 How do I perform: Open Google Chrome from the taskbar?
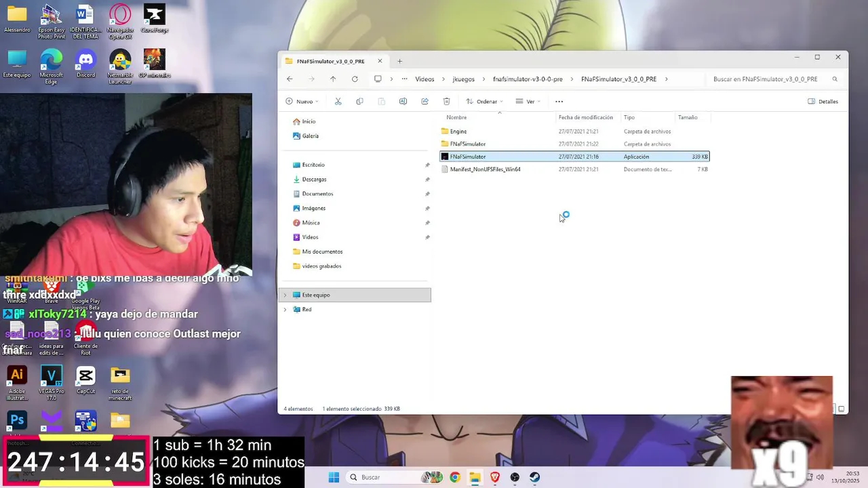pyautogui.click(x=455, y=477)
